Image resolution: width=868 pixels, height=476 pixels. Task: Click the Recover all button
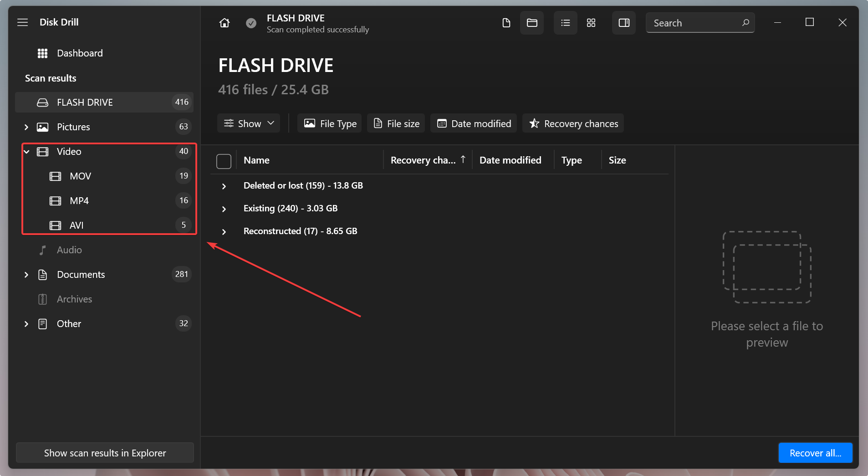coord(815,453)
